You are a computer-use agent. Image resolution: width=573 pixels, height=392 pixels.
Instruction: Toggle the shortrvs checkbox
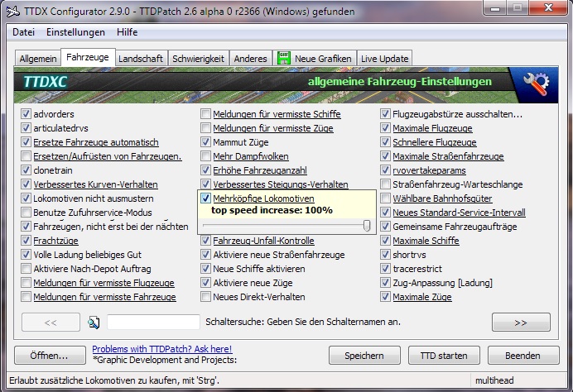(x=385, y=255)
